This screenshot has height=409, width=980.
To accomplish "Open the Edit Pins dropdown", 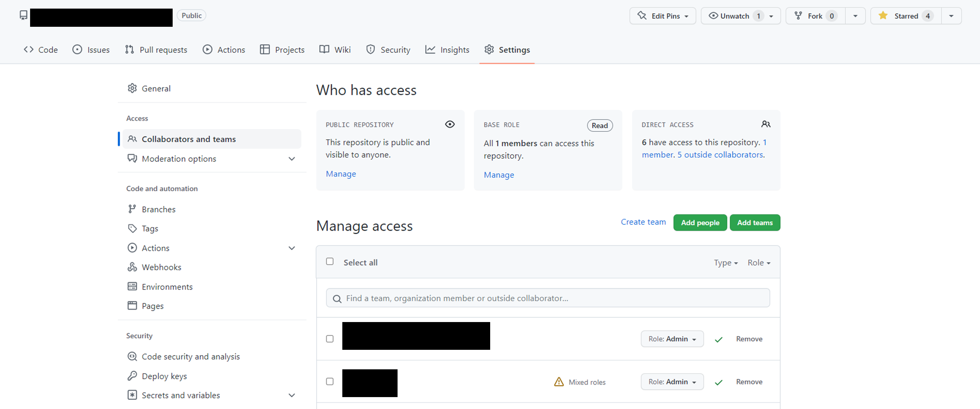I will (x=663, y=16).
